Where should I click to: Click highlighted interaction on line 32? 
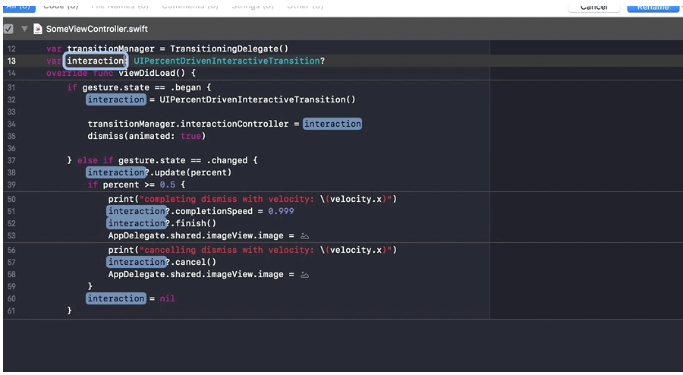pyautogui.click(x=116, y=100)
